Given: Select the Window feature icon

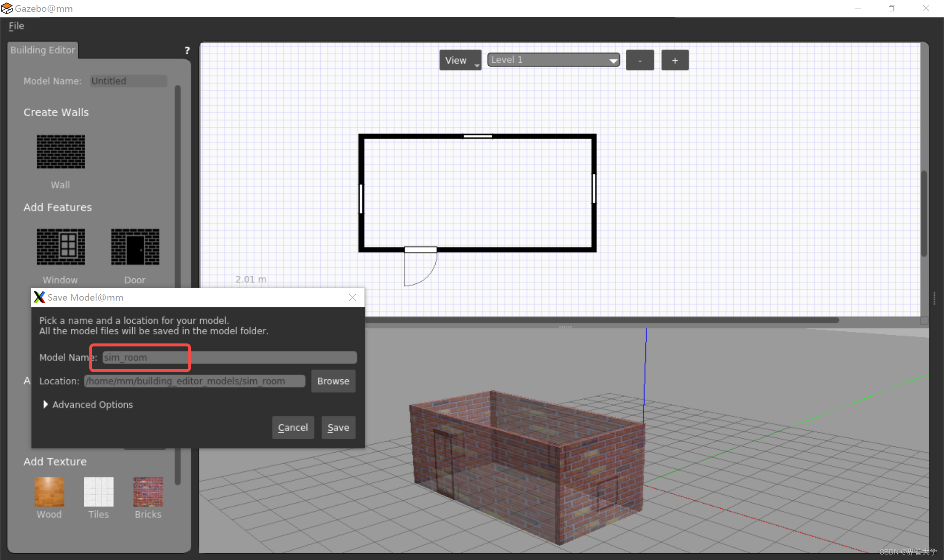Looking at the screenshot, I should click(61, 247).
